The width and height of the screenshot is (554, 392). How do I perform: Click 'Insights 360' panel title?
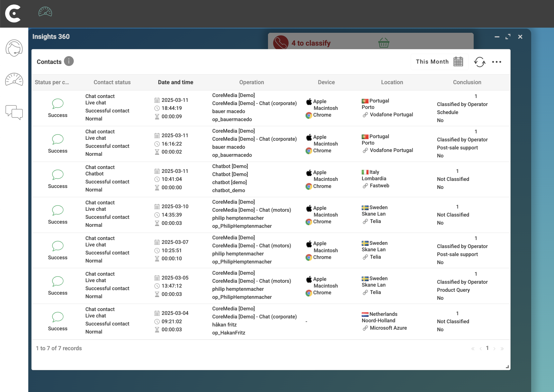(x=51, y=37)
